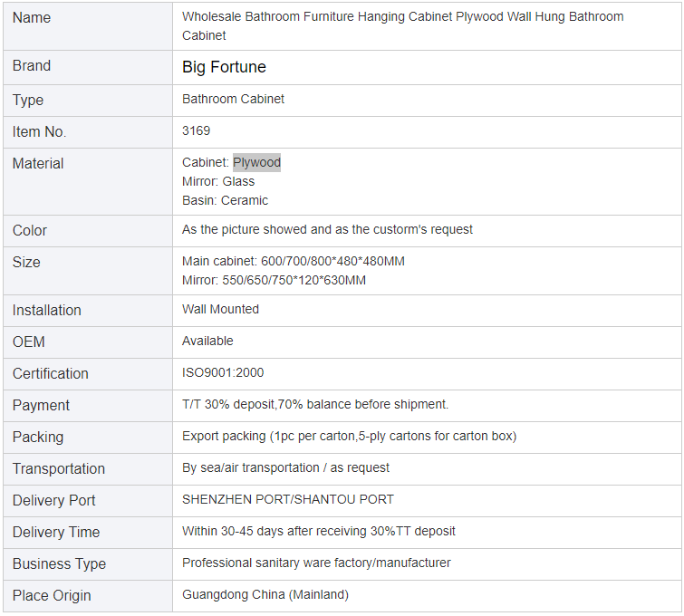Click the Export packing description
Screen dimensions: 684x616
(349, 437)
